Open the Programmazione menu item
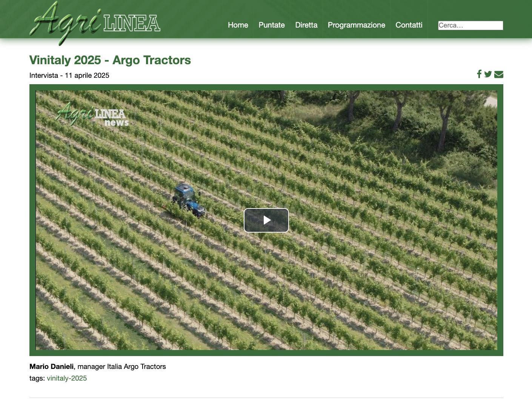The width and height of the screenshot is (532, 401). 357,25
